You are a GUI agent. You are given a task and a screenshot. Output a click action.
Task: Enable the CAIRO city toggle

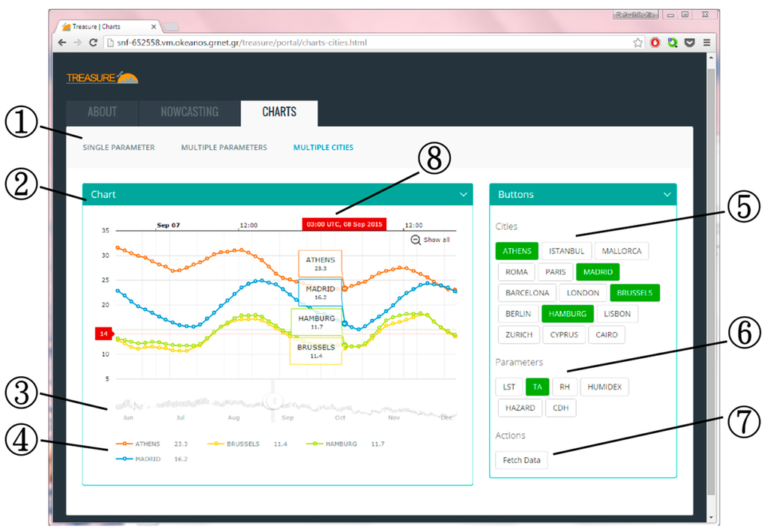pyautogui.click(x=606, y=335)
